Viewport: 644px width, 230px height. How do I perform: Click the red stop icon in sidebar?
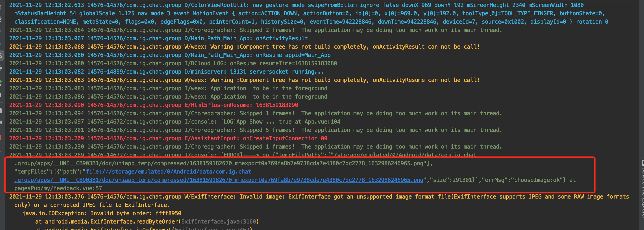coord(1,137)
